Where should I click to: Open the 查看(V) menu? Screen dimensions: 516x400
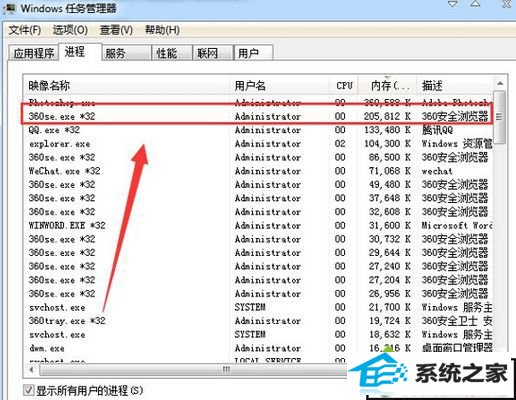116,30
